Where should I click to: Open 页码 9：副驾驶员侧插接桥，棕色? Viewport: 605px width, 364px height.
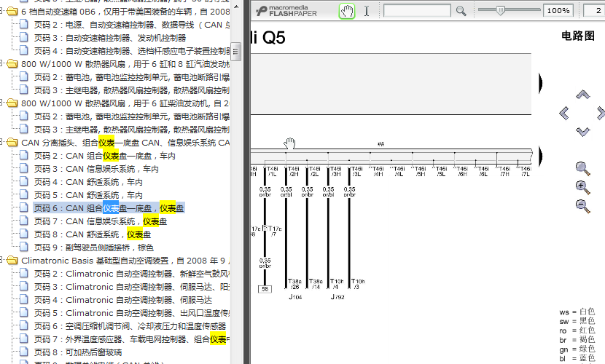(94, 248)
